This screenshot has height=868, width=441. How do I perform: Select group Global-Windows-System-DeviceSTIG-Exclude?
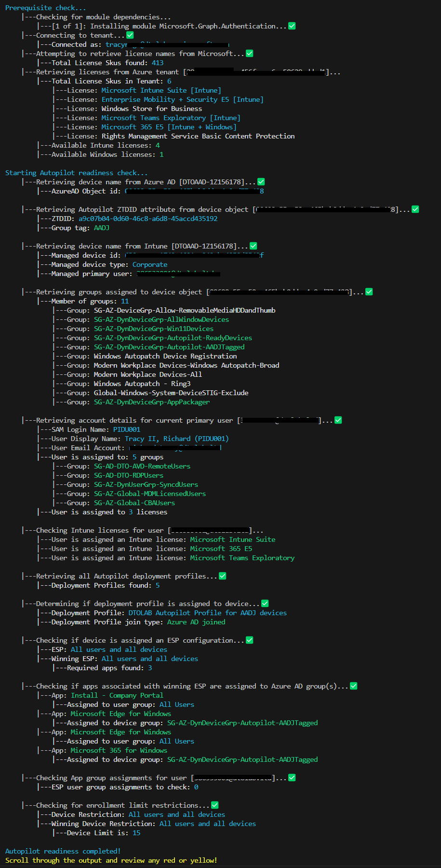(x=171, y=393)
